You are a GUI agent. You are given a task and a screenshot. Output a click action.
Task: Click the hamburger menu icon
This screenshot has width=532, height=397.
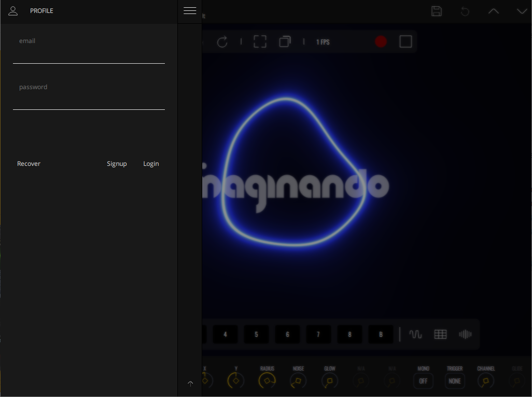(190, 11)
